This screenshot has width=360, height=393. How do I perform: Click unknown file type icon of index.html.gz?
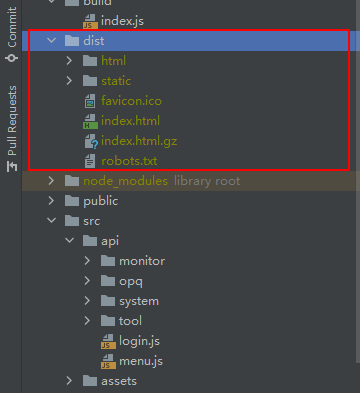coord(91,142)
